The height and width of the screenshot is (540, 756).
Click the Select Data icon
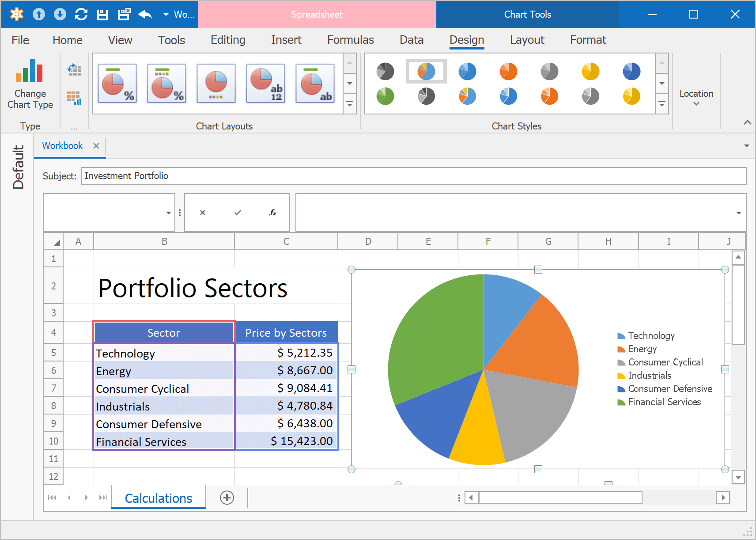point(74,98)
